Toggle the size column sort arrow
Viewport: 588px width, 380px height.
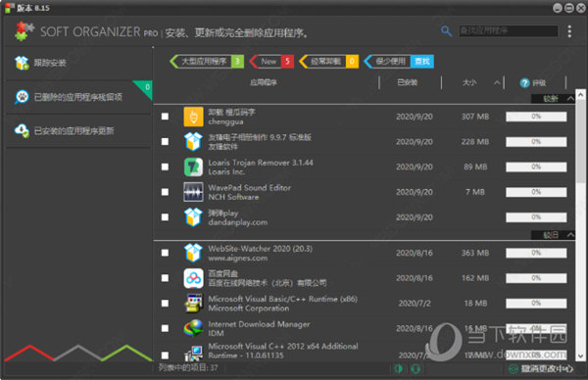point(497,83)
